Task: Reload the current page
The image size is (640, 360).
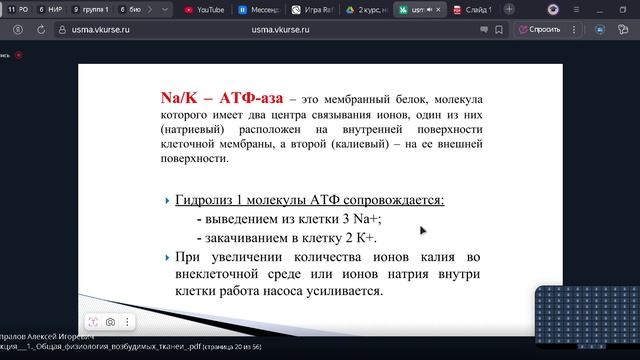Action: 41,29
